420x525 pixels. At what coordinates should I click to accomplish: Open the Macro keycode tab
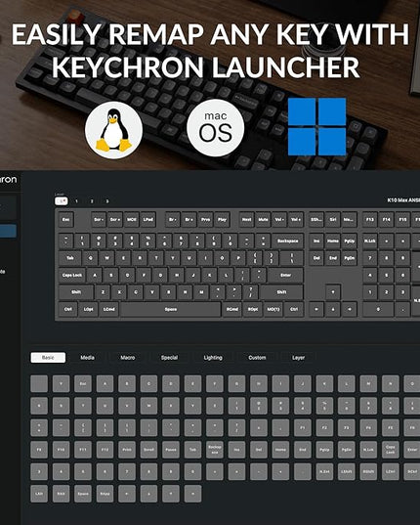[128, 358]
